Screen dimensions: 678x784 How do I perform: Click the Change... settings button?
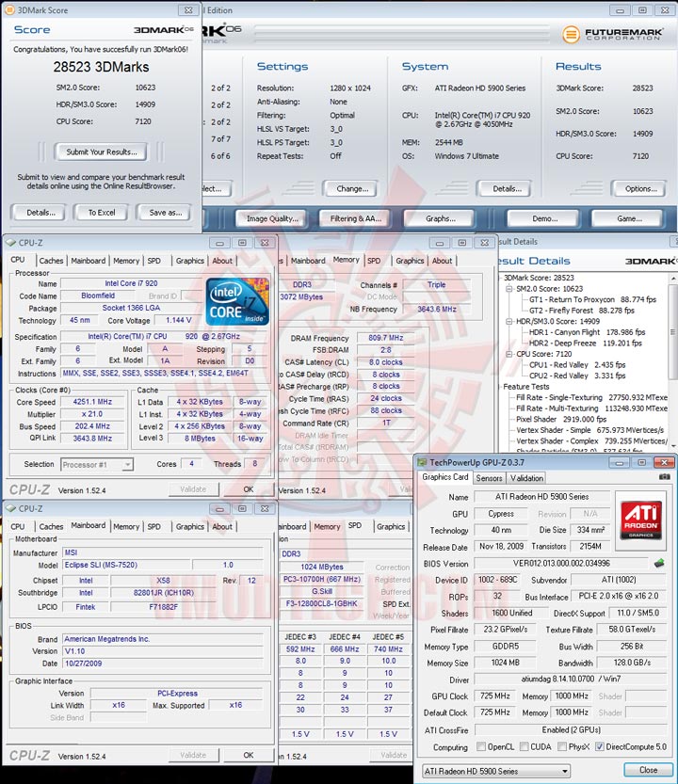(352, 189)
